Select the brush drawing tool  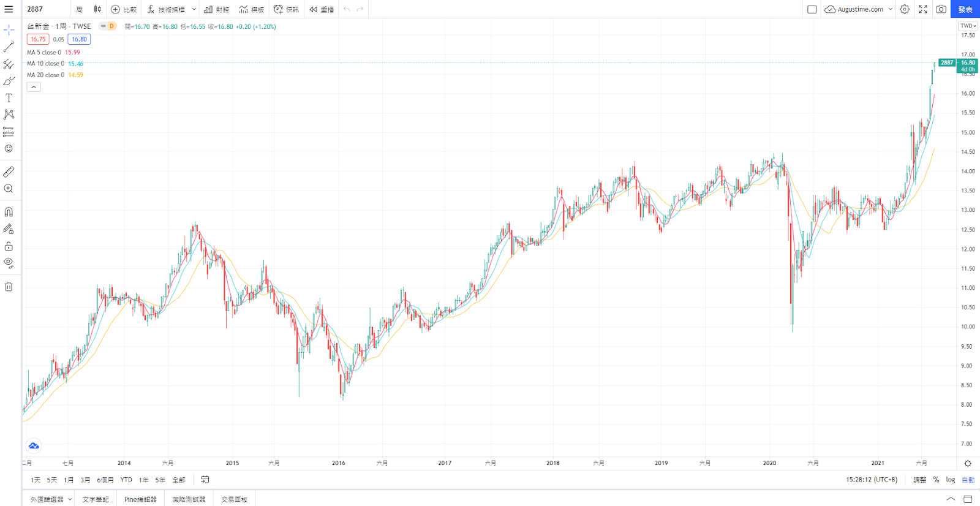click(9, 81)
